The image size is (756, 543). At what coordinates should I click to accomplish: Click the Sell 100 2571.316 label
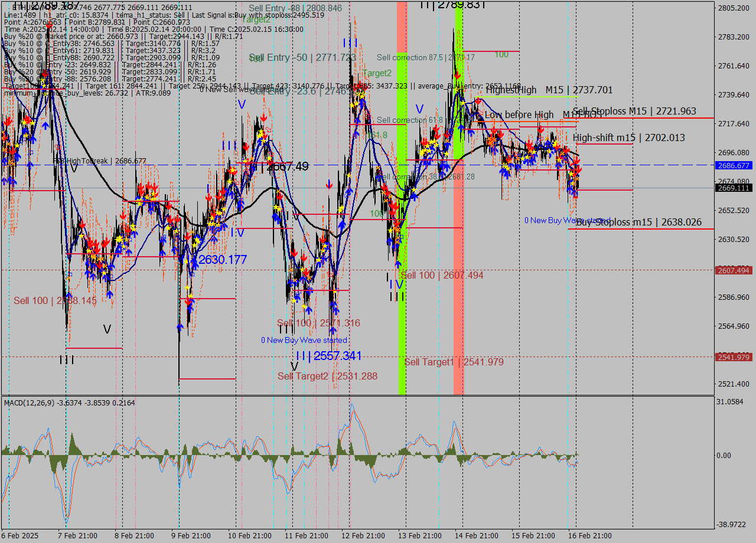pyautogui.click(x=318, y=323)
